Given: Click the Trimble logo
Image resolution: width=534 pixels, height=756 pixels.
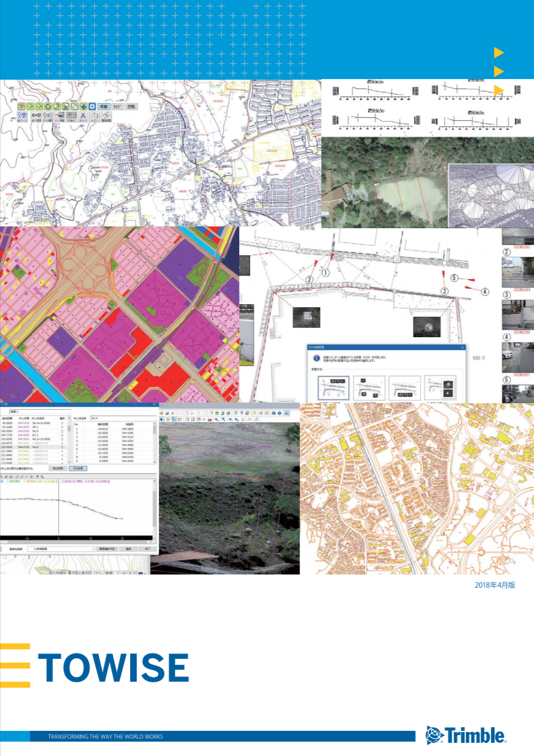Looking at the screenshot, I should click(x=466, y=735).
